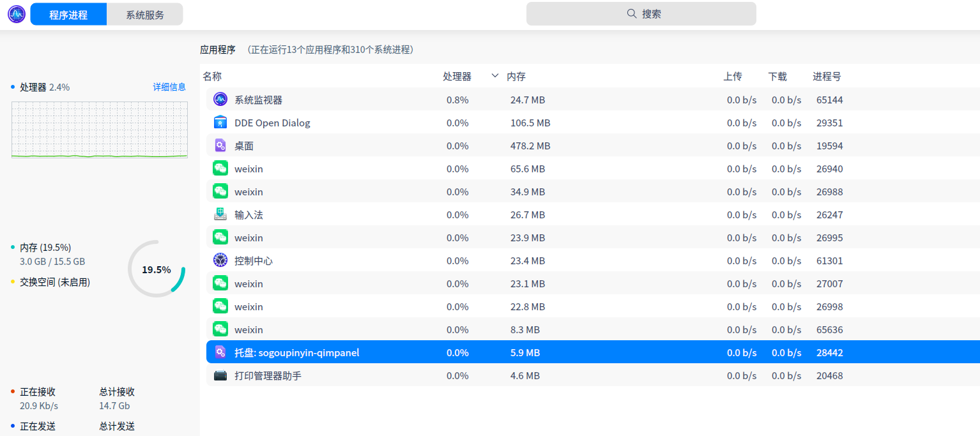Click the 65.6 MB memory value
The height and width of the screenshot is (436, 980).
pos(528,169)
